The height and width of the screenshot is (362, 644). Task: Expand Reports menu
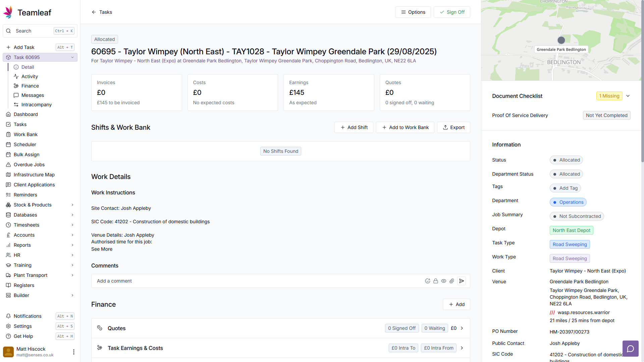(72, 245)
